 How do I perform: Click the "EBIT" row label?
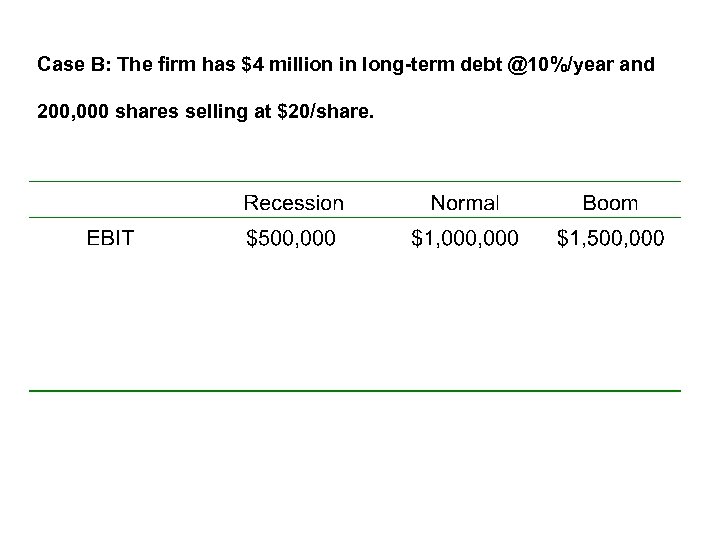(x=110, y=238)
